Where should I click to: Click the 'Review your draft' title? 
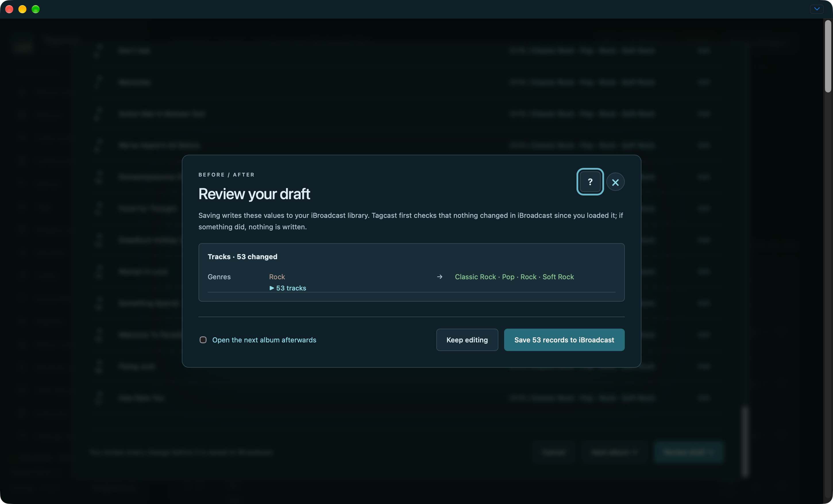click(254, 194)
